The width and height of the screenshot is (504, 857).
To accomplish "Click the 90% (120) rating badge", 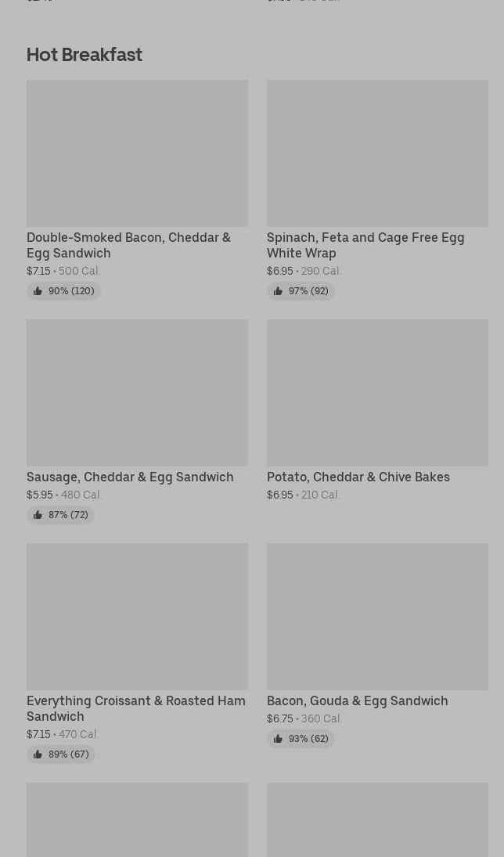I will coord(63,291).
